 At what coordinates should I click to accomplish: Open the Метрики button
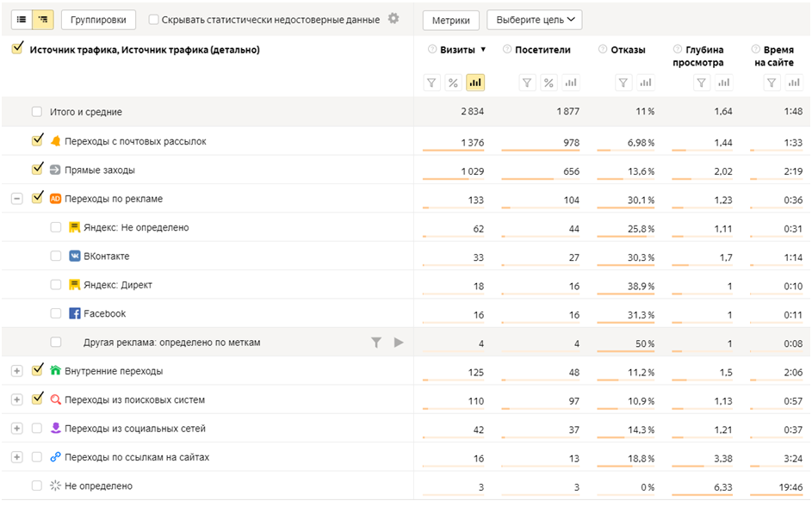[x=451, y=20]
